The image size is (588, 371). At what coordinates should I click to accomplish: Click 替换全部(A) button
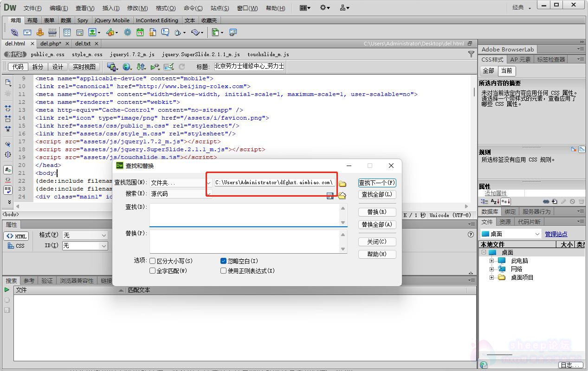(377, 224)
